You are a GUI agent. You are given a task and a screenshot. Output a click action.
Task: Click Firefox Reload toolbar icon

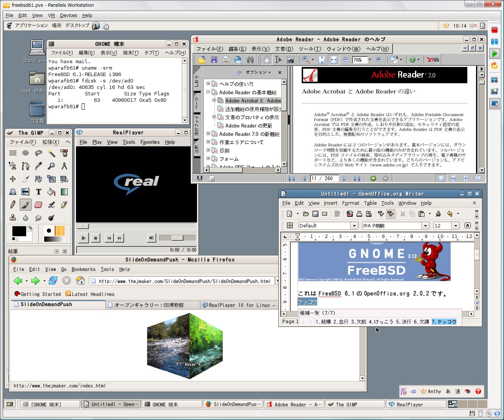tap(53, 281)
